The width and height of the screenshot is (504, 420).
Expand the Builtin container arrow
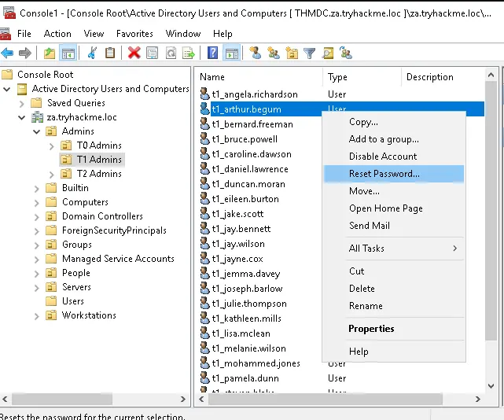[x=37, y=189]
